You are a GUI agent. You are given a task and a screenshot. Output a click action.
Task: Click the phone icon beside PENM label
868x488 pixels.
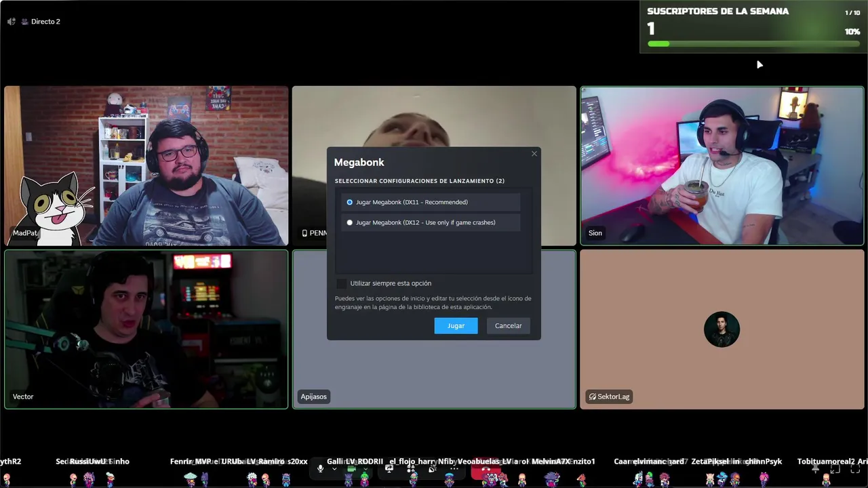click(x=304, y=233)
